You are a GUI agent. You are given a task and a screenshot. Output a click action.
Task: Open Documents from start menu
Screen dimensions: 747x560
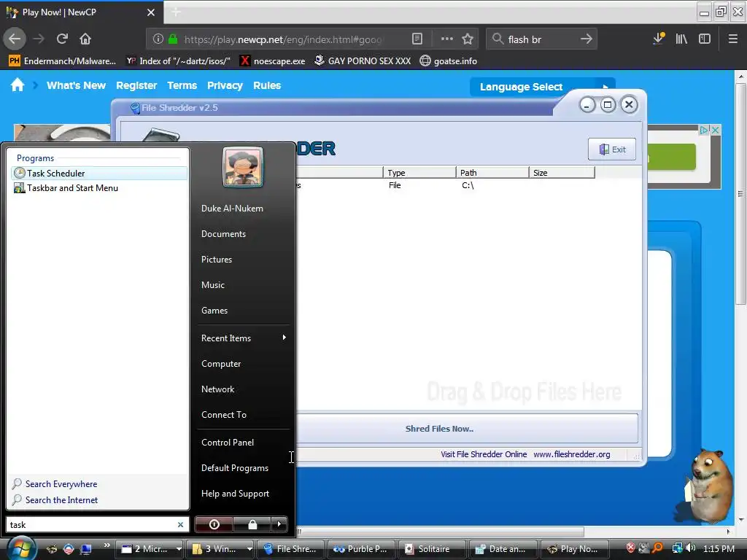pos(223,234)
